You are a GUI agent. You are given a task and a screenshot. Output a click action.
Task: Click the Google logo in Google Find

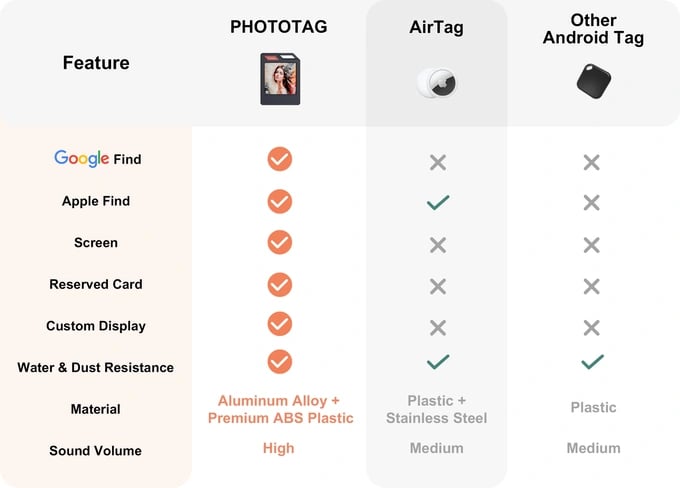coord(81,158)
